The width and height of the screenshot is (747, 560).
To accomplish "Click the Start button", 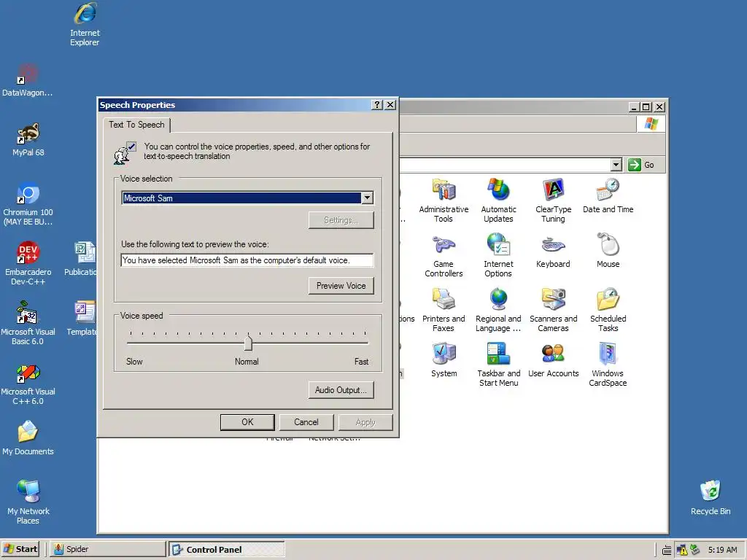I will pyautogui.click(x=20, y=549).
